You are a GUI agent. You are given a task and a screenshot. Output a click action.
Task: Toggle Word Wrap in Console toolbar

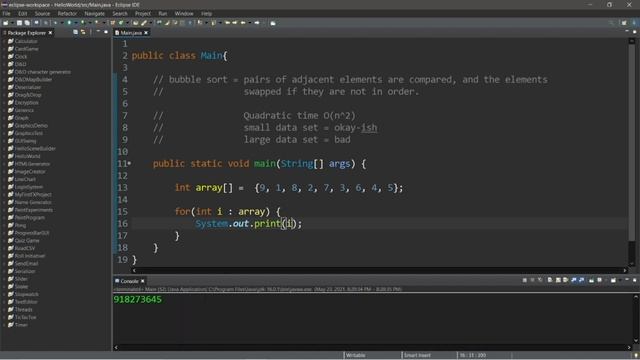pyautogui.click(x=565, y=280)
